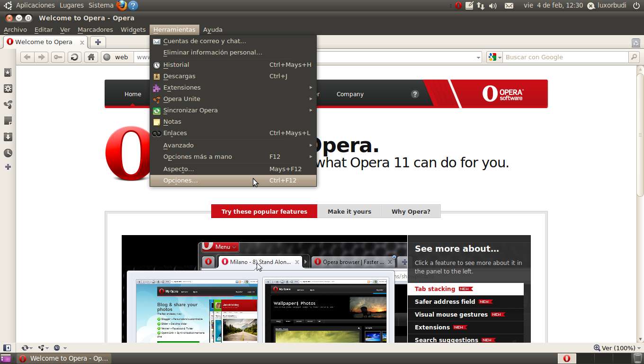Open closed tabs trash icon on tab bar
The height and width of the screenshot is (364, 644).
coord(636,43)
